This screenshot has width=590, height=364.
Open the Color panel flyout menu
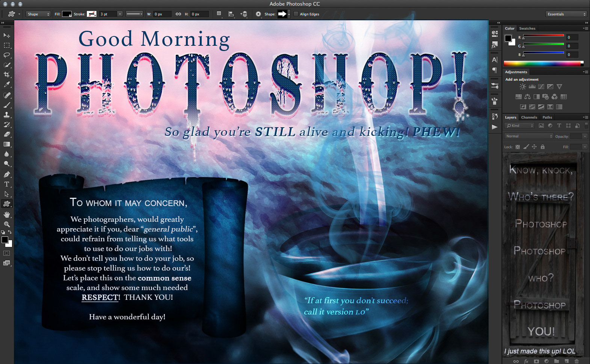[x=585, y=29]
